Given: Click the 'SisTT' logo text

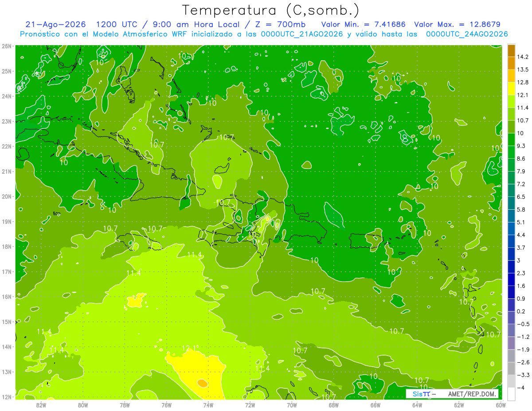Looking at the screenshot, I should coord(421,394).
